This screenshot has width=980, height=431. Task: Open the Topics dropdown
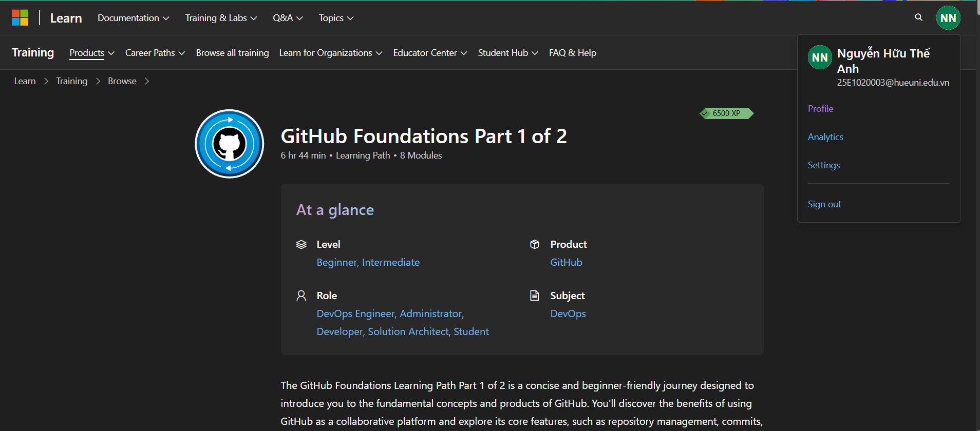point(336,18)
